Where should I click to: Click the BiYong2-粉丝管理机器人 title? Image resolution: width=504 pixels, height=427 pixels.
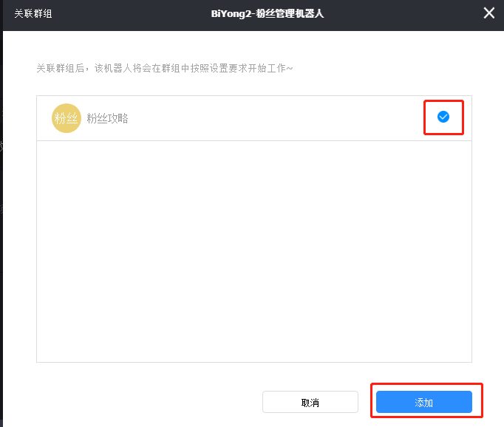point(267,14)
